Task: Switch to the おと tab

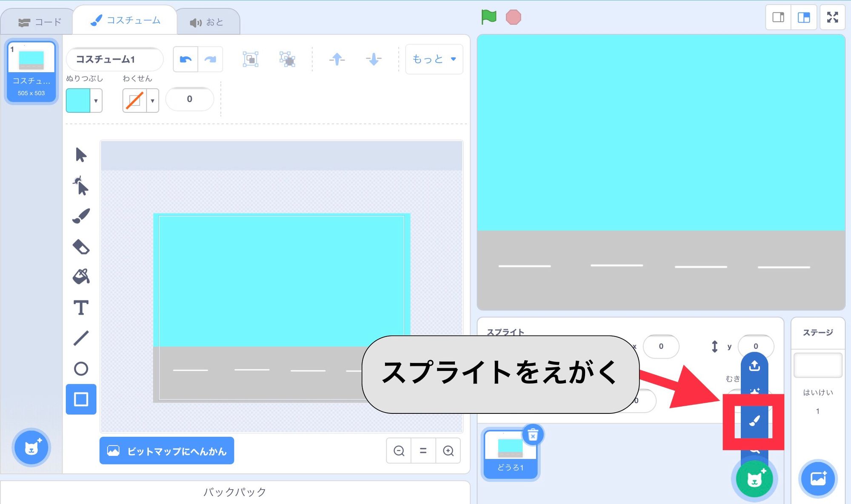Action: pos(207,22)
